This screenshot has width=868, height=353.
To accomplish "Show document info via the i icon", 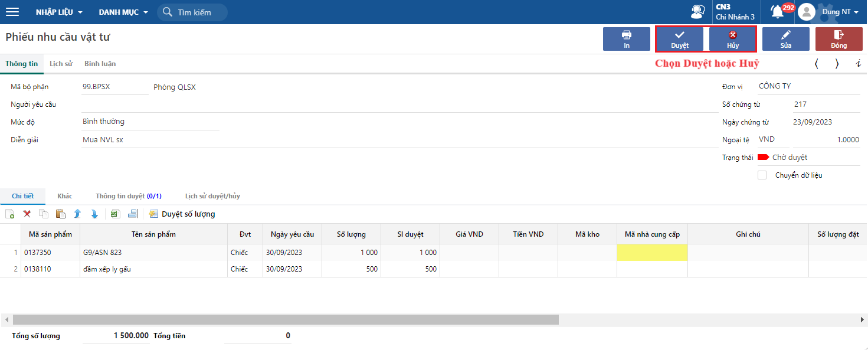I will (x=858, y=64).
